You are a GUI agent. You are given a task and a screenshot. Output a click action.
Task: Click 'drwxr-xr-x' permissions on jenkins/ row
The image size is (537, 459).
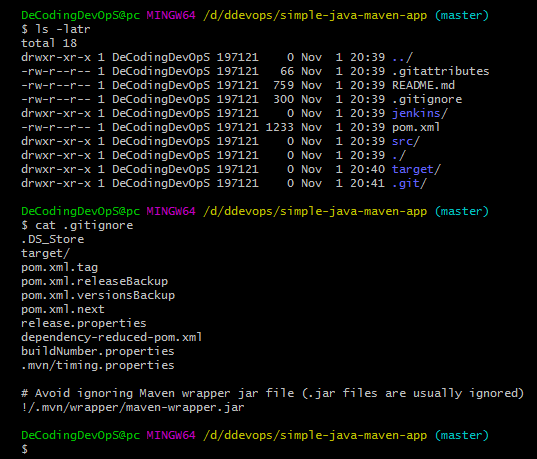click(56, 113)
